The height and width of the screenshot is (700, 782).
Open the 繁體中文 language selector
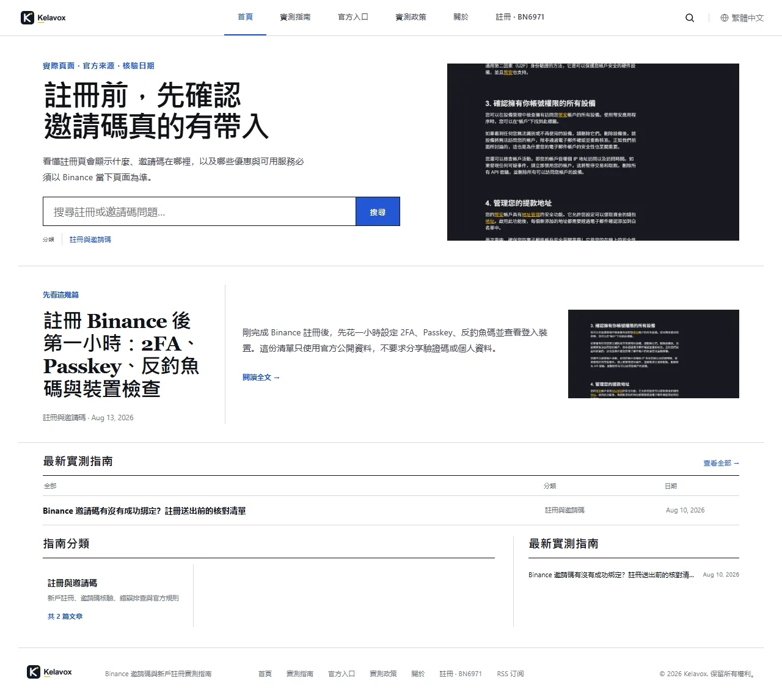click(x=742, y=18)
